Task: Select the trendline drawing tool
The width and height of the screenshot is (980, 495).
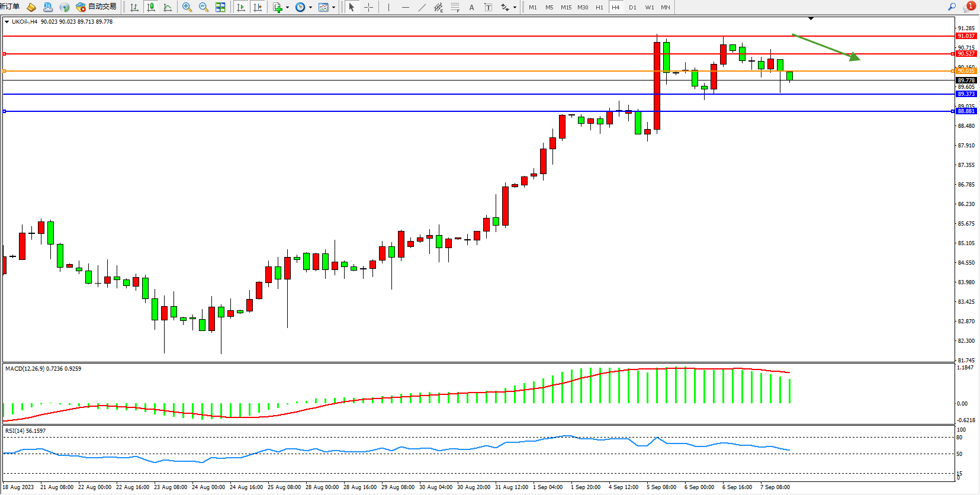Action: [422, 7]
